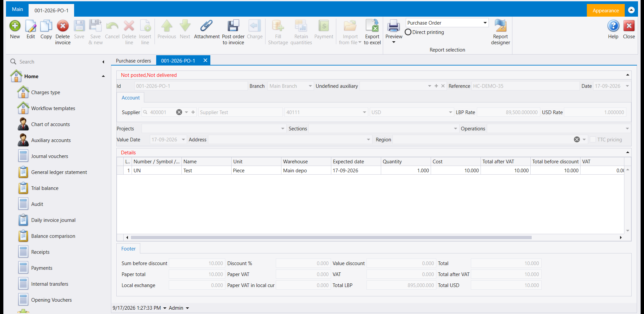Expand the USD currency dropdown
644x314 pixels.
451,112
